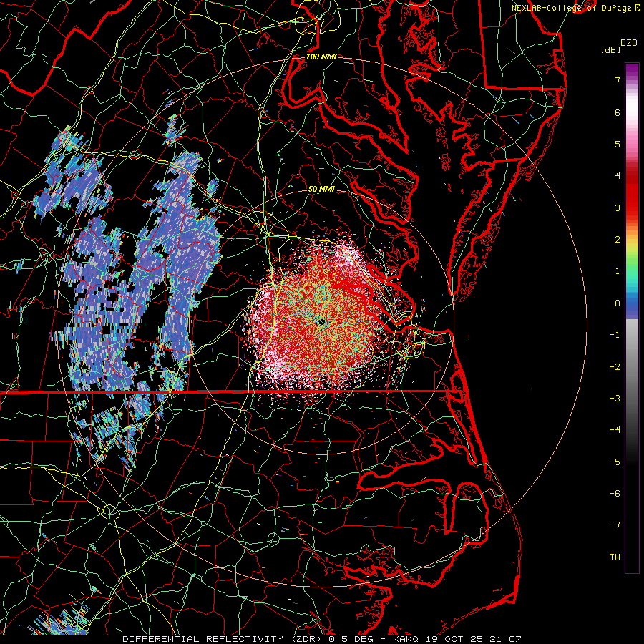This screenshot has height=644, width=644.
Task: Click the '-4' value on the color scale
Action: click(615, 430)
